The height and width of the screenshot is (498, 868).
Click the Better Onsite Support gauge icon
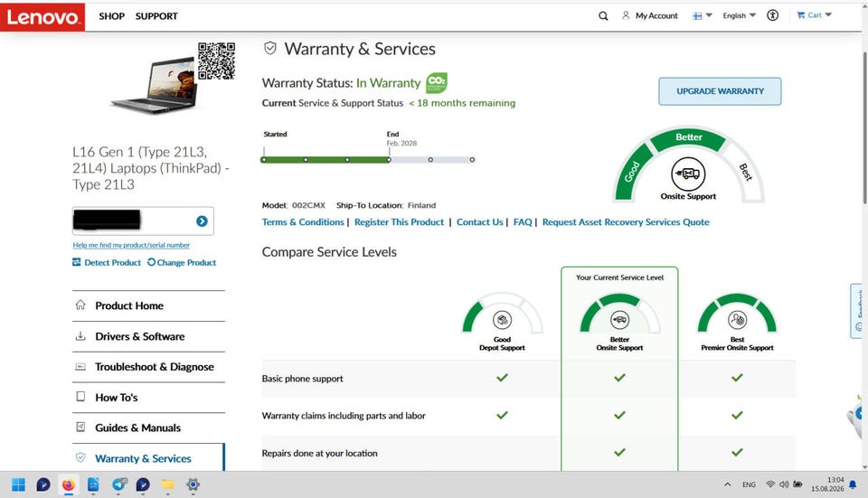(619, 319)
